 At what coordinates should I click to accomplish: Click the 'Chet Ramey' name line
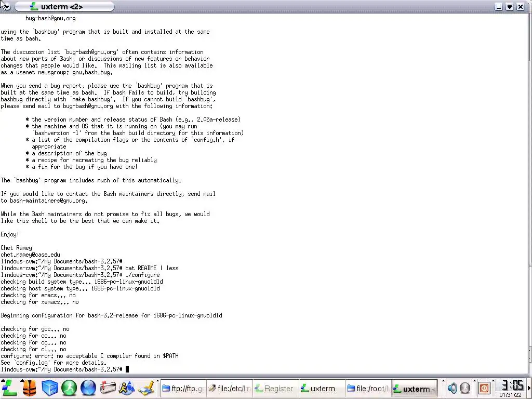(16, 248)
